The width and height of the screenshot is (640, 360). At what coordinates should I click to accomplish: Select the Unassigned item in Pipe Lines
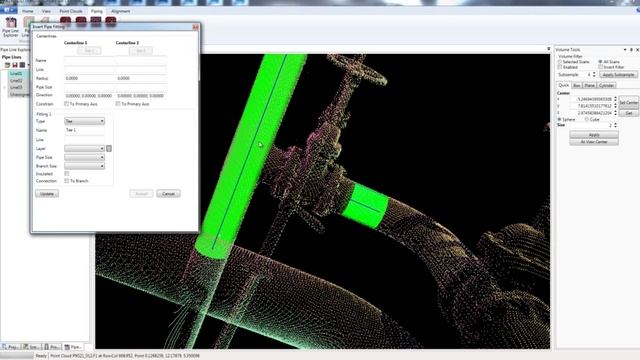(x=20, y=94)
